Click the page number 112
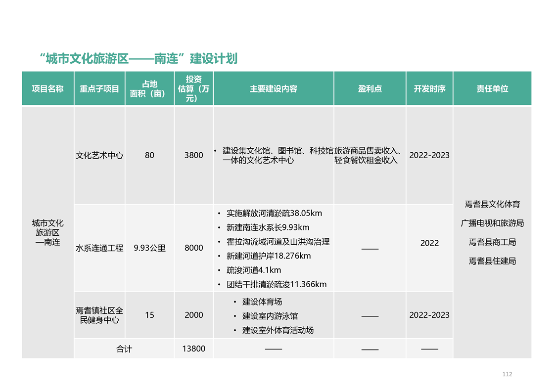Screen dimensions: 555x392 507,374
